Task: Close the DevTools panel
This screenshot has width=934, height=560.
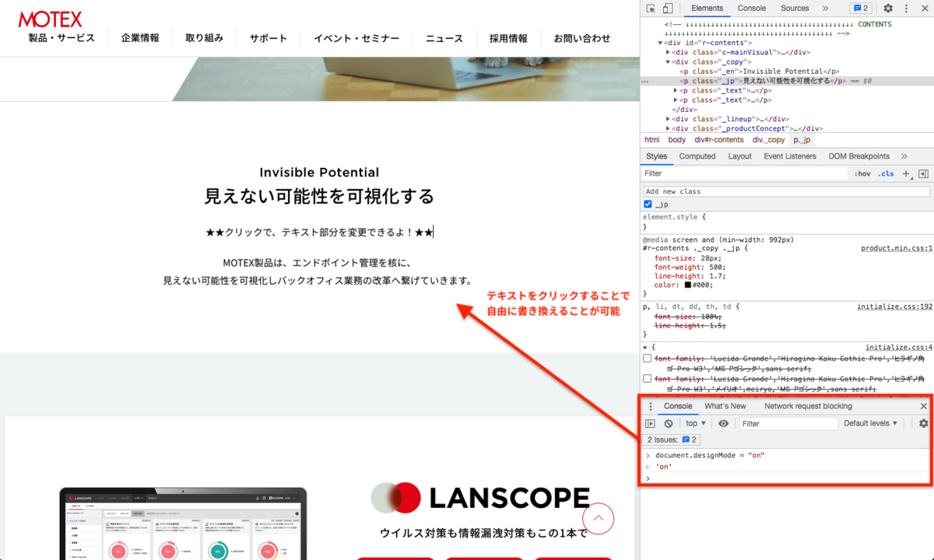Action: tap(924, 9)
